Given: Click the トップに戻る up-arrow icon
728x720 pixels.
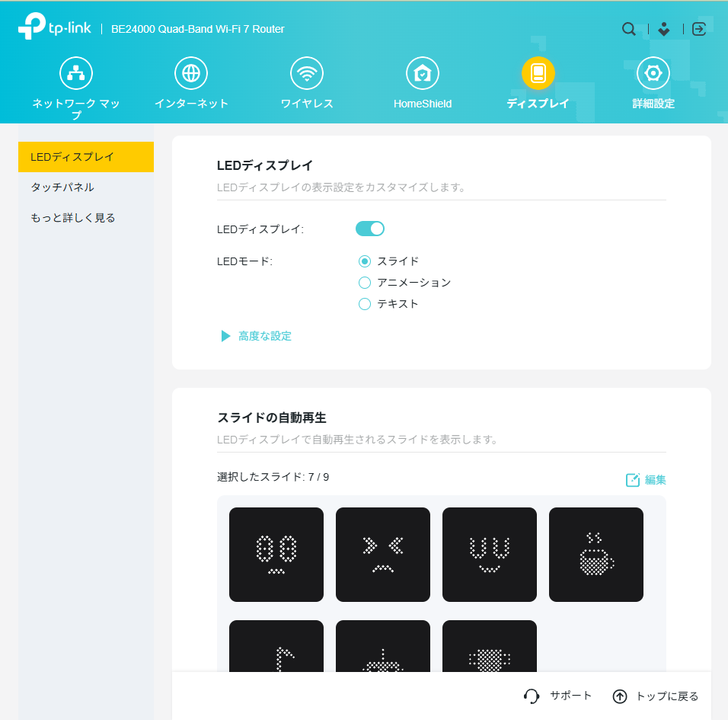Looking at the screenshot, I should tap(620, 696).
